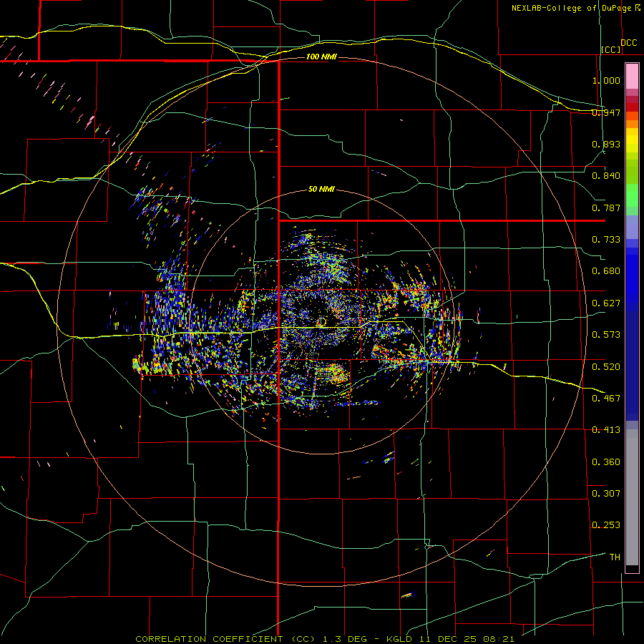
Task: Select the 0.413 color scale value
Action: (x=606, y=430)
